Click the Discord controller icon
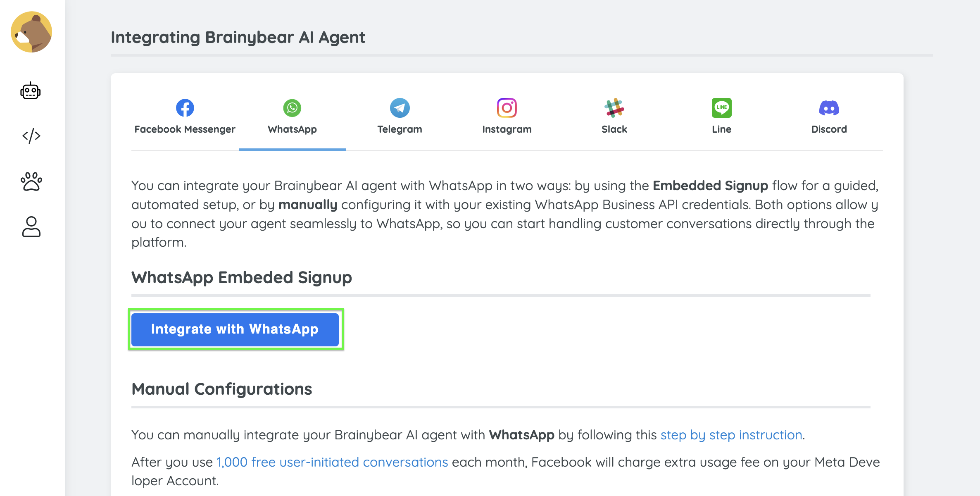Viewport: 980px width, 496px height. coord(829,108)
